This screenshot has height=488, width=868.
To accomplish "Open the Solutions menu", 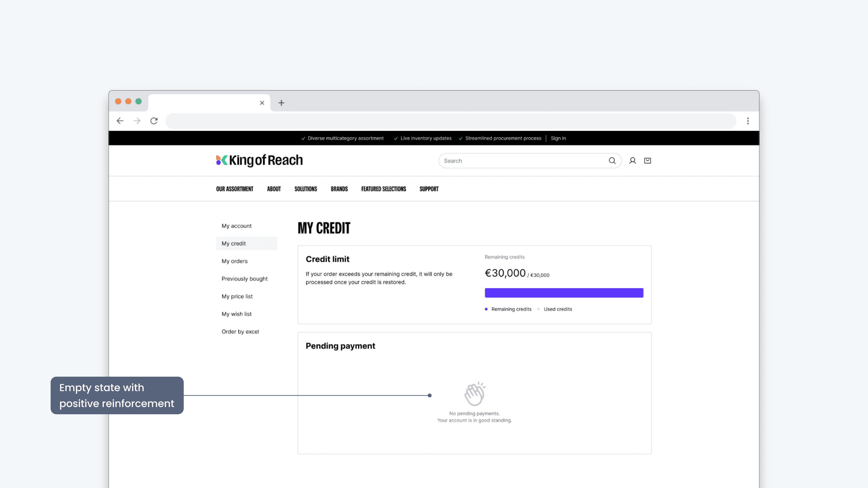I will (306, 189).
